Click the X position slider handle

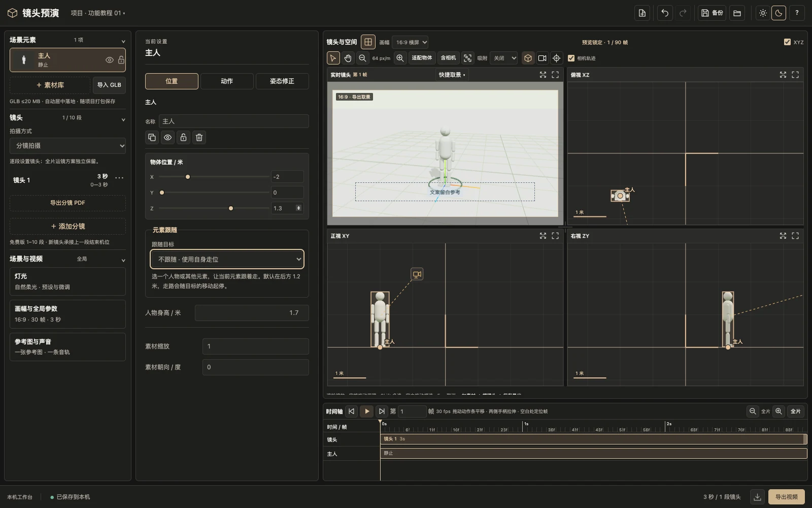click(x=188, y=177)
